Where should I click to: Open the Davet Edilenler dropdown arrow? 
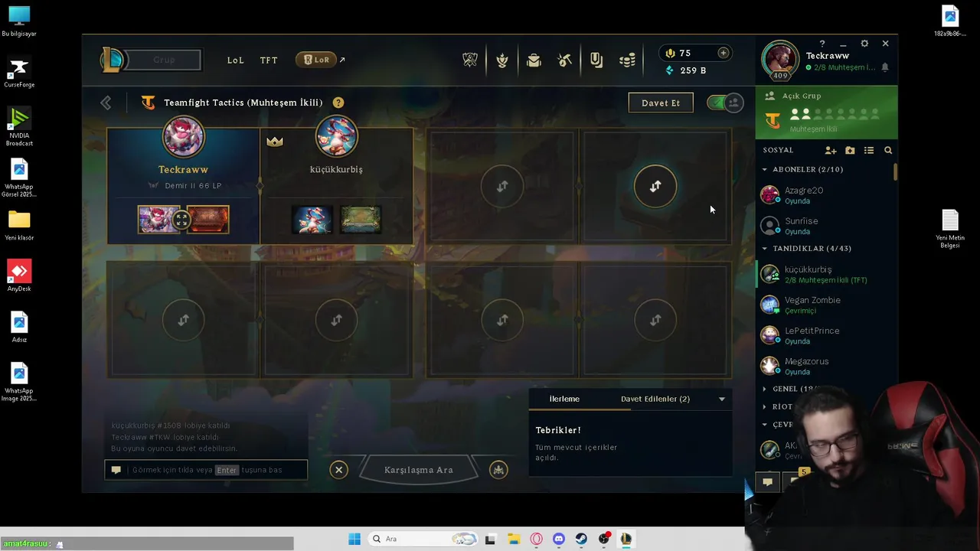click(x=721, y=399)
